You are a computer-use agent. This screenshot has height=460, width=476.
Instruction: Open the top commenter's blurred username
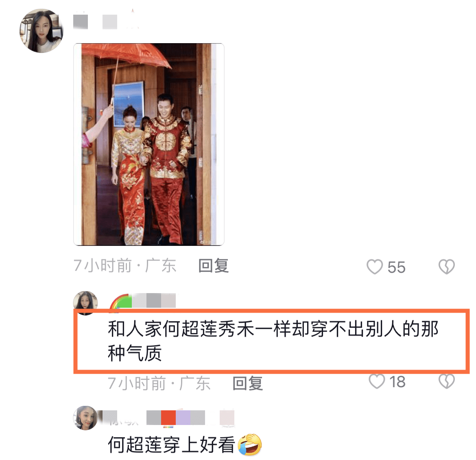click(x=95, y=22)
